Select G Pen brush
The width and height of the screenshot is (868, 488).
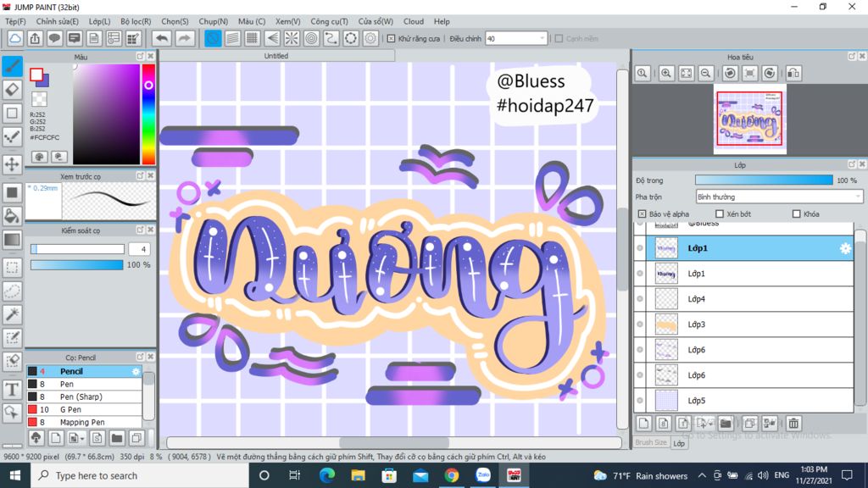84,409
